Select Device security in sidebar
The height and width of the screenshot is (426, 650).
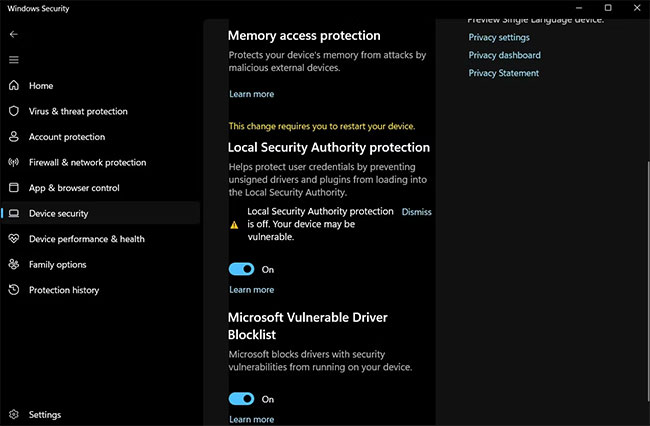pos(58,213)
